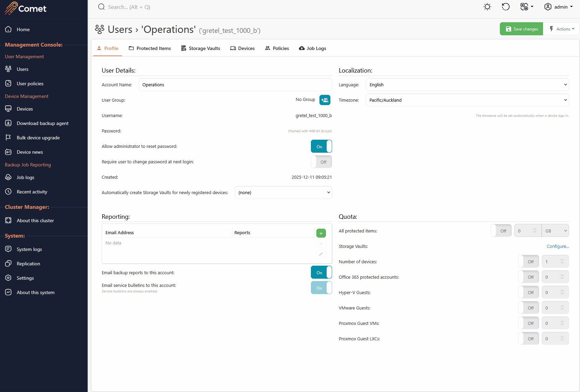Expand the Language dropdown
This screenshot has height=392, width=580.
point(467,85)
